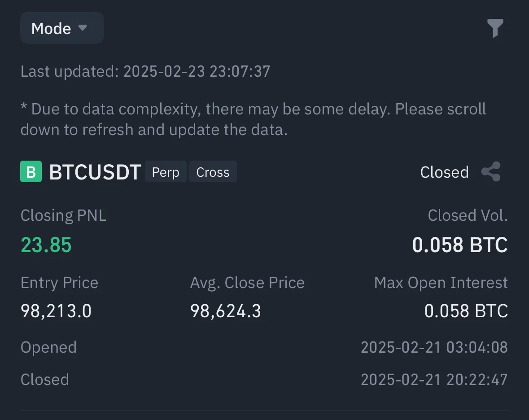This screenshot has width=529, height=420.
Task: Tap the Max Open Interest 0.058 BTC value
Action: tap(466, 311)
